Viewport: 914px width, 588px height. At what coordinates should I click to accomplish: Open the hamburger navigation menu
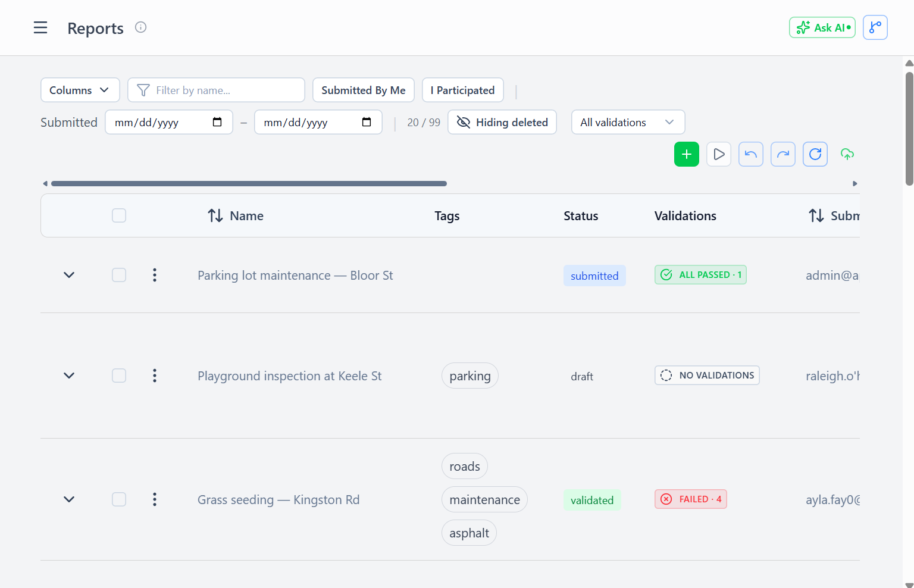pyautogui.click(x=40, y=28)
